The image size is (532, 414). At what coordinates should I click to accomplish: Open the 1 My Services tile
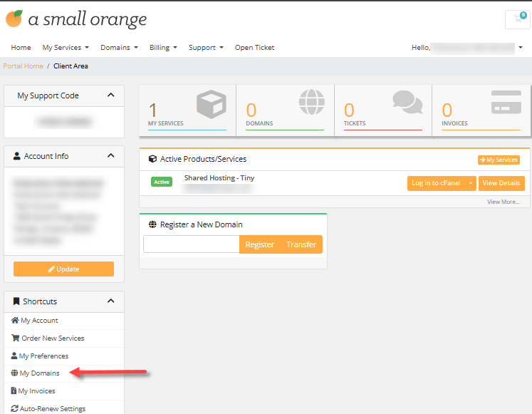(187, 110)
